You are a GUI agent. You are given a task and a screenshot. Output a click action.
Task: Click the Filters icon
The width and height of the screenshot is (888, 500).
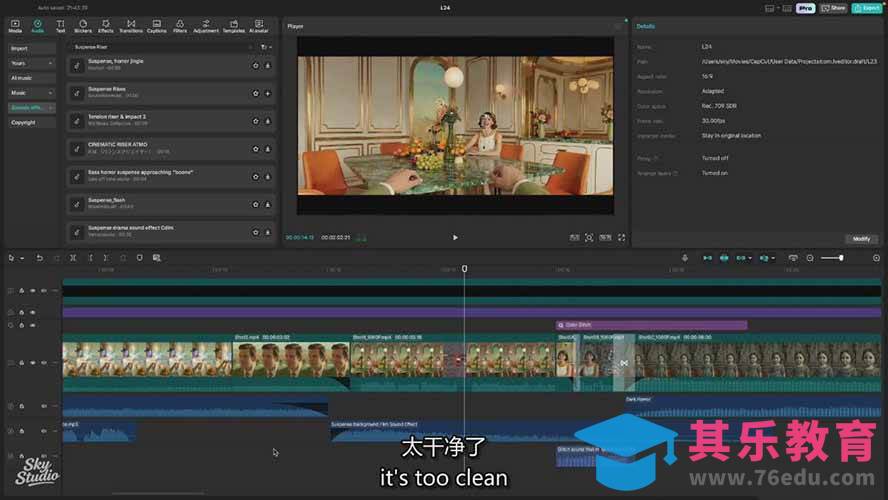pyautogui.click(x=180, y=25)
